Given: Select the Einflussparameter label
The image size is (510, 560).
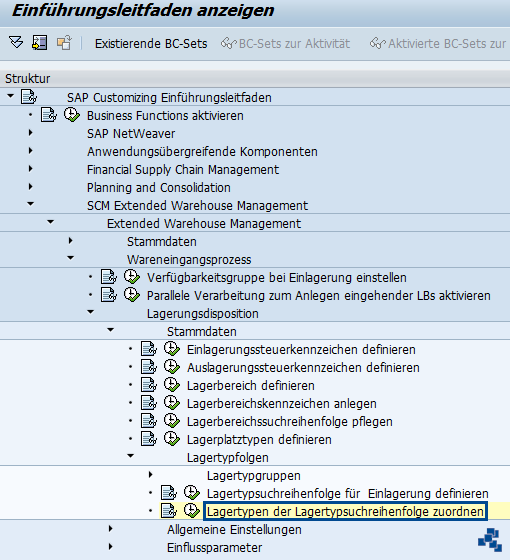Looking at the screenshot, I should (214, 548).
